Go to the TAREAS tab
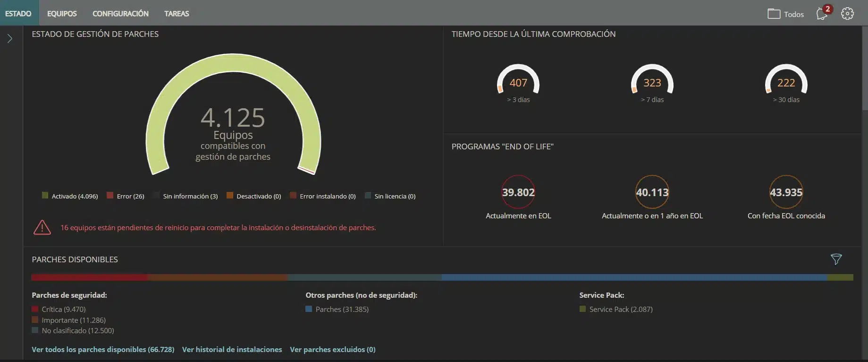Viewport: 868px width, 362px height. [x=177, y=14]
